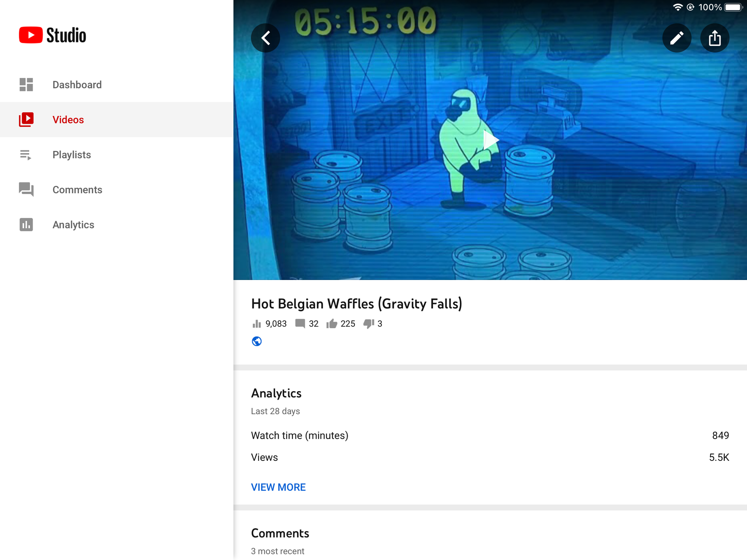Click the Wi-Fi status icon
Viewport: 747px width, 560px height.
tap(678, 7)
